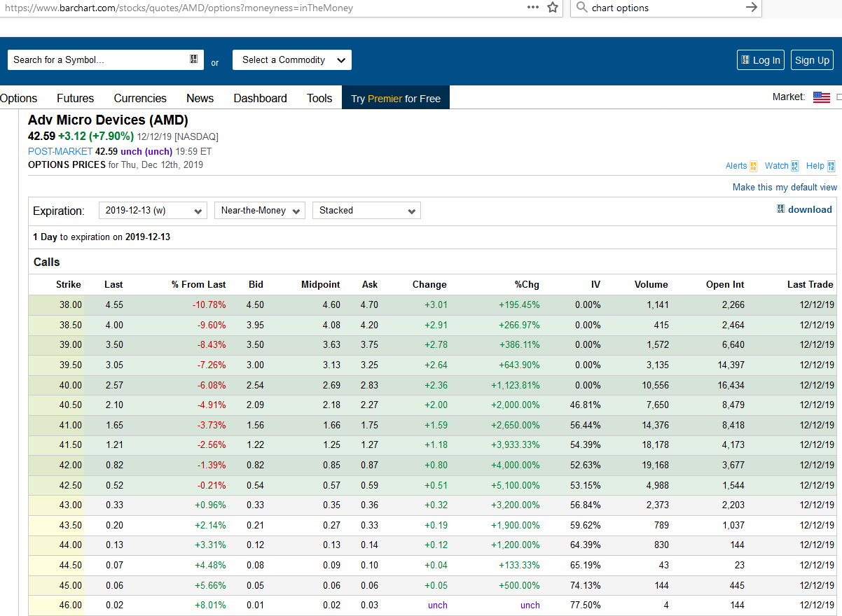The width and height of the screenshot is (842, 616).
Task: Open the Stacked view dropdown
Action: (366, 211)
